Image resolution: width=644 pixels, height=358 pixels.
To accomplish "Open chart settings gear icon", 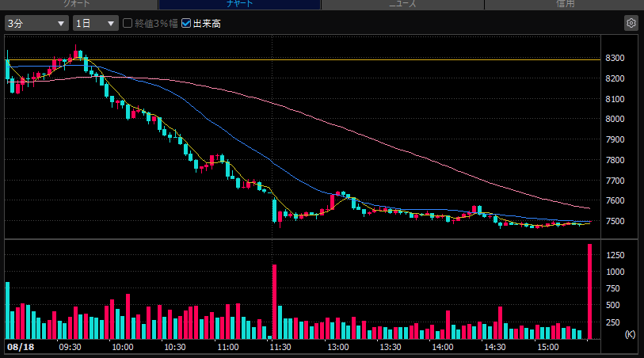I will (x=631, y=23).
